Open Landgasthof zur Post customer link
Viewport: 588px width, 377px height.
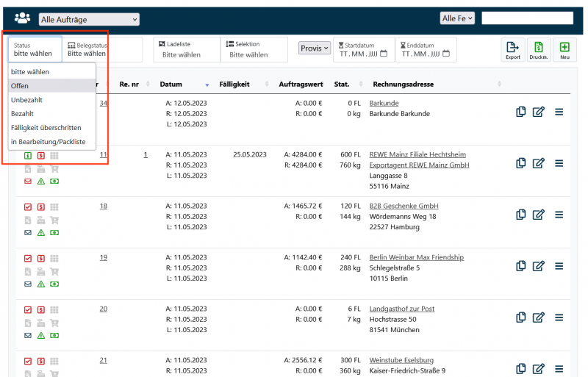[401, 309]
